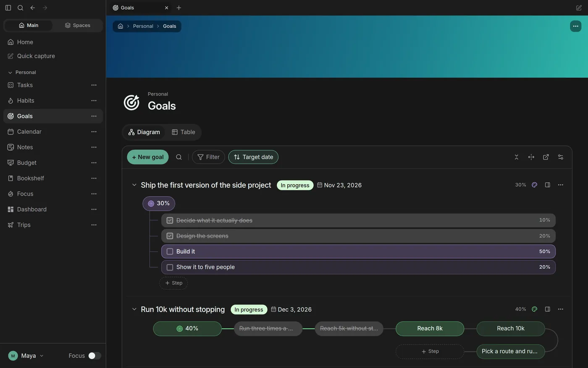Image resolution: width=588 pixels, height=368 pixels.
Task: Switch to the Table view tab
Action: (184, 132)
